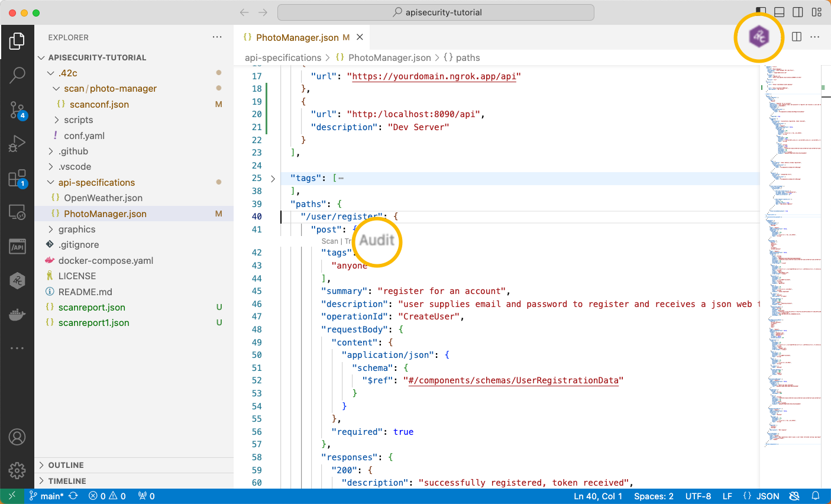Image resolution: width=831 pixels, height=504 pixels.
Task: Open Source Control view with badge
Action: (17, 109)
